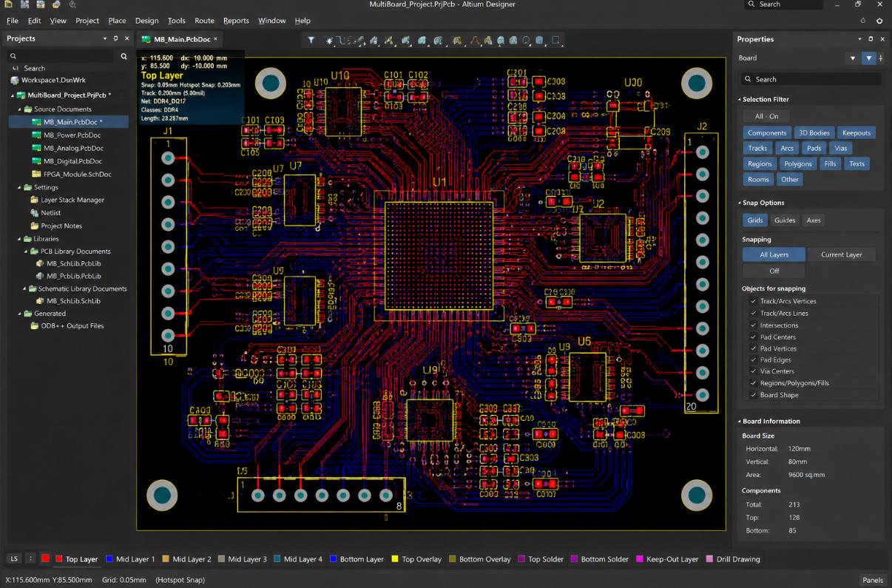The image size is (892, 588).
Task: Collapse the Snap Options section
Action: (x=740, y=203)
